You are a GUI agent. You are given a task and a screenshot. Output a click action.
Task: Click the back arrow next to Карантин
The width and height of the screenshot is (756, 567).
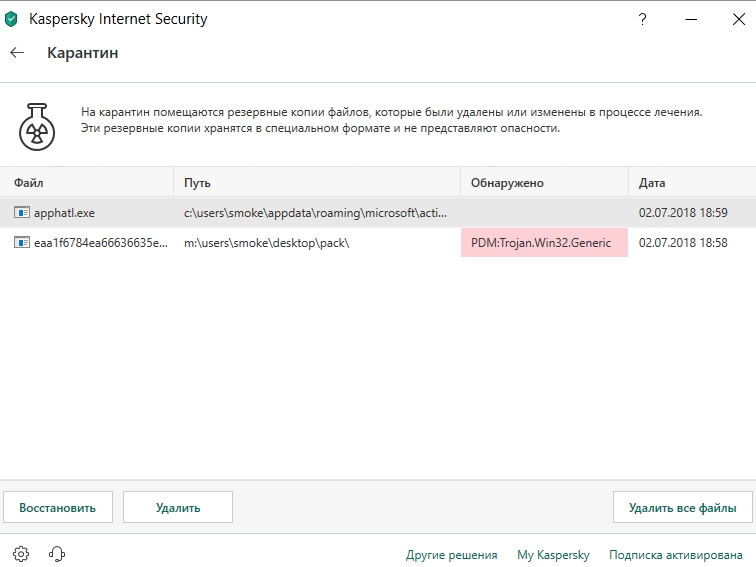coord(17,53)
